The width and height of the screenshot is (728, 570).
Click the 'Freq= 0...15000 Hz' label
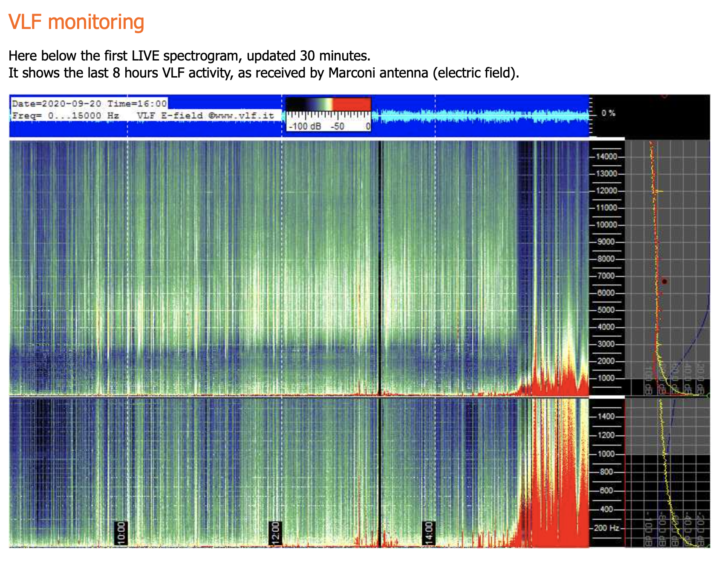65,115
